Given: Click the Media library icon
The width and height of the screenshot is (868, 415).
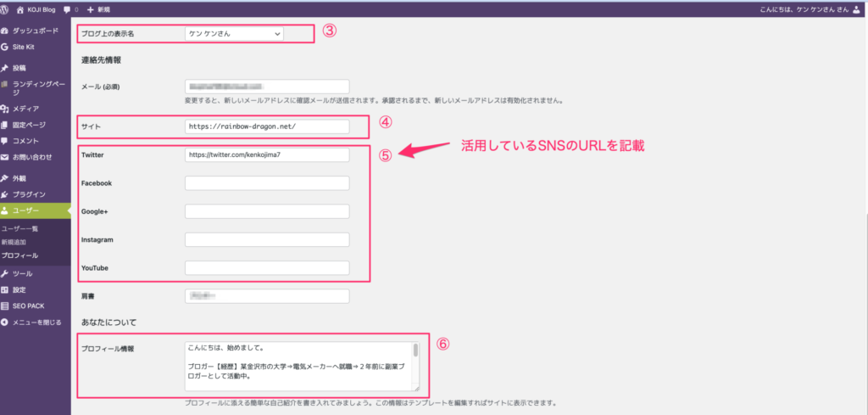Looking at the screenshot, I should (x=4, y=109).
